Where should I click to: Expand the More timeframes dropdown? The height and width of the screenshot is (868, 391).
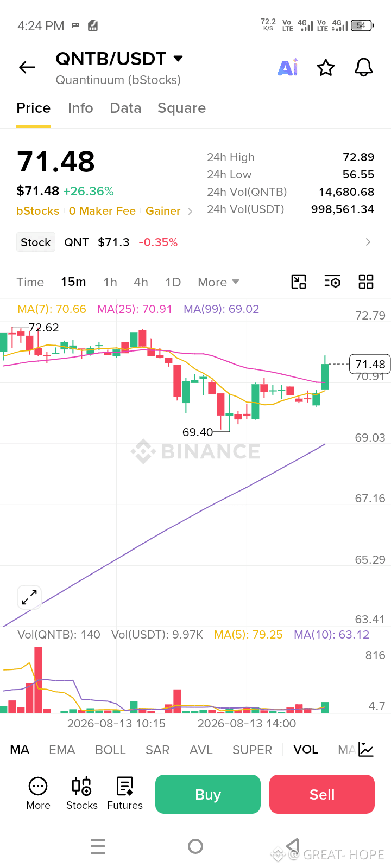tap(218, 282)
